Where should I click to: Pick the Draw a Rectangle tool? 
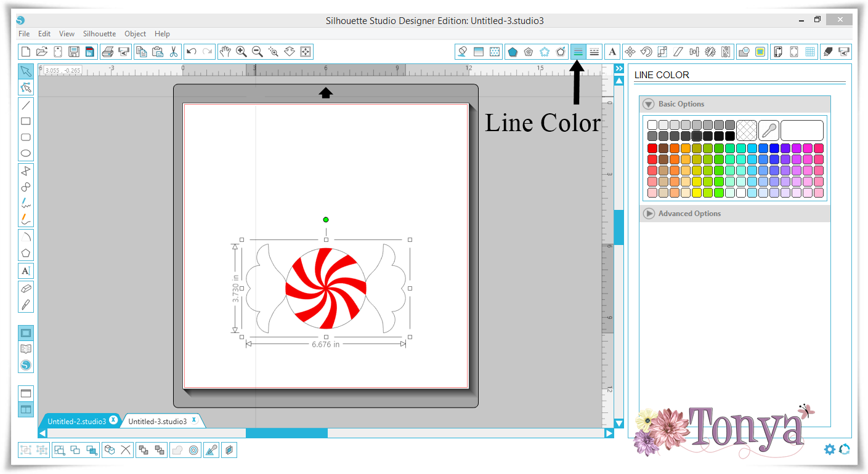26,121
